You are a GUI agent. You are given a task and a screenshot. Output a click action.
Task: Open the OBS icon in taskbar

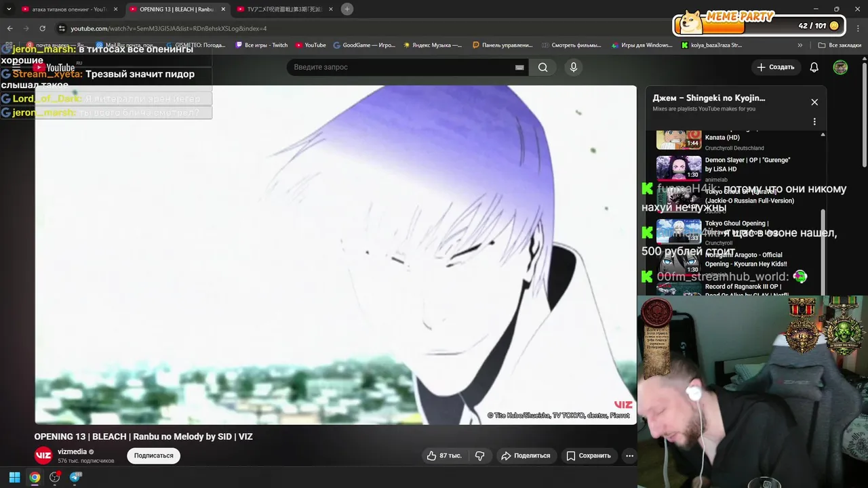55,477
